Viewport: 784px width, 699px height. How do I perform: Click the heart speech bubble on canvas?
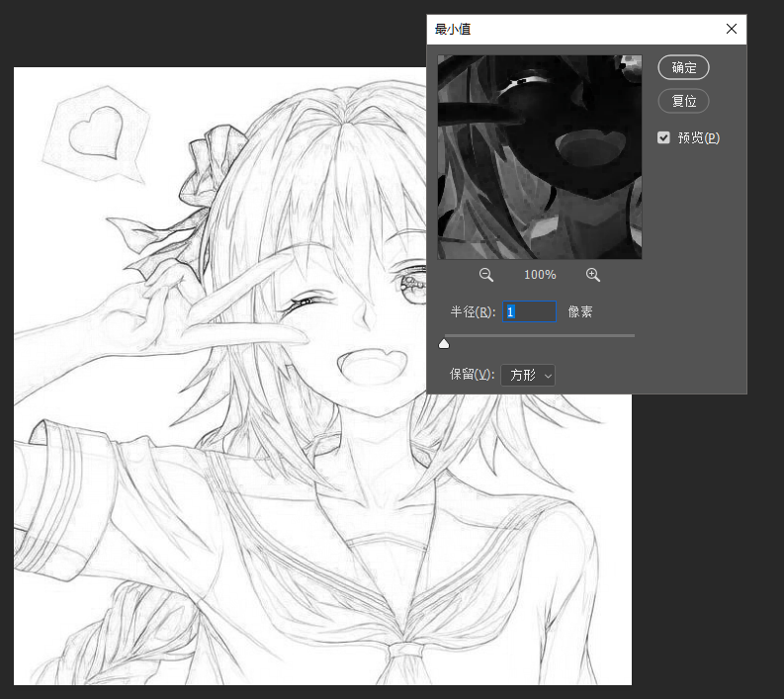click(x=96, y=133)
